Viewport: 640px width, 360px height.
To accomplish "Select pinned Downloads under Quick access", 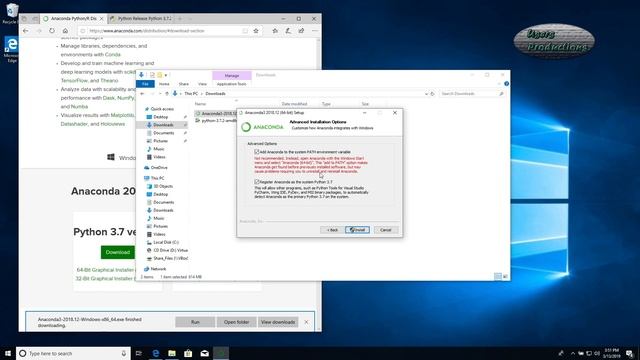I will point(163,125).
